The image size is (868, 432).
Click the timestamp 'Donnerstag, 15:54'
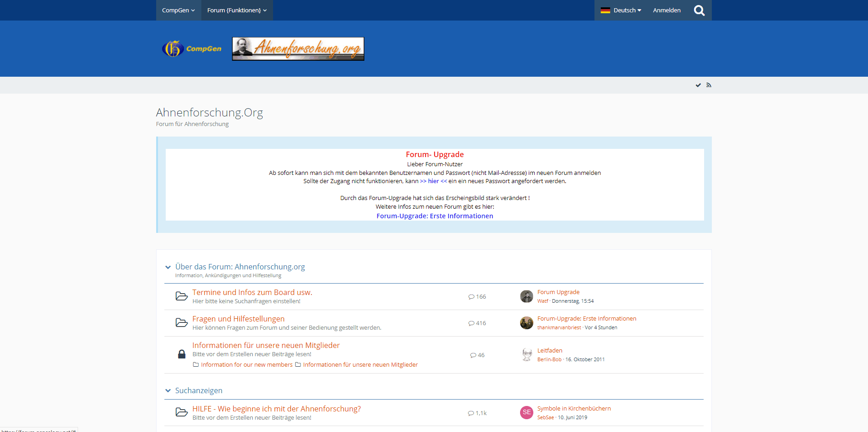click(573, 301)
